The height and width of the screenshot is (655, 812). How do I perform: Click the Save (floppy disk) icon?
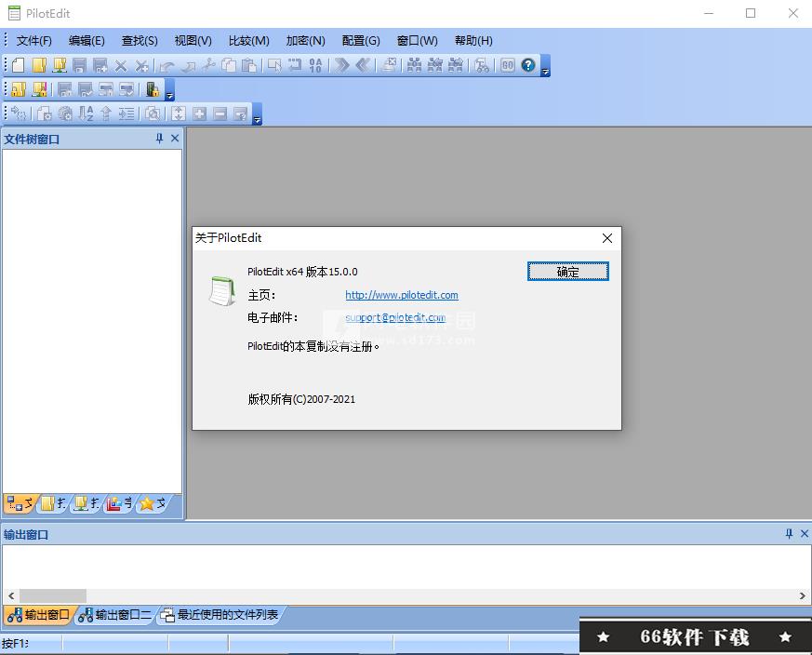pos(79,65)
